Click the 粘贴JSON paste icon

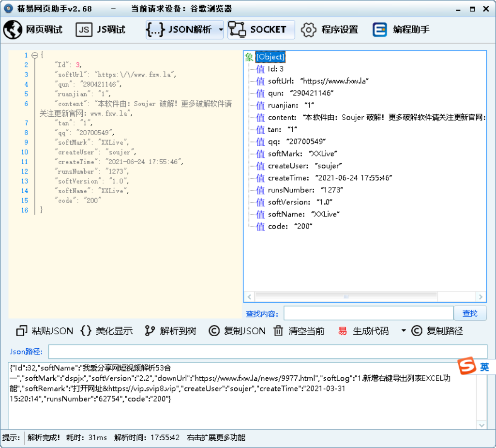21,331
